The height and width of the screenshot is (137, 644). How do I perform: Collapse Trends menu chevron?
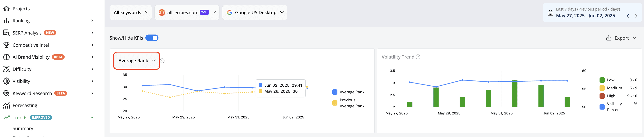tap(92, 117)
